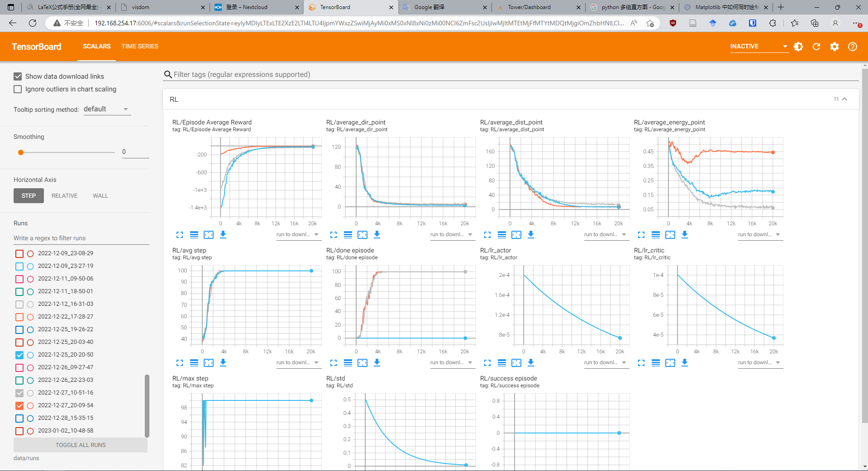868x471 pixels.
Task: Open run to download dropdown under average_dir_point
Action: click(452, 234)
